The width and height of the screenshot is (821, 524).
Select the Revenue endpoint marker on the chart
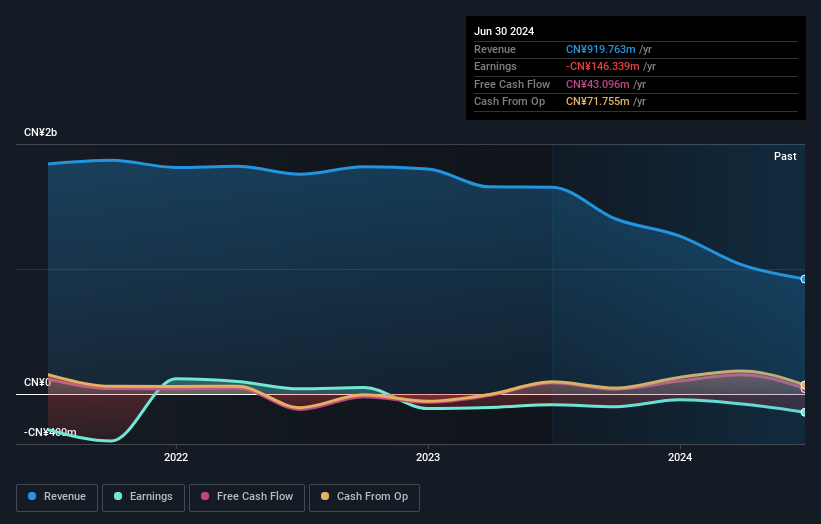click(x=804, y=279)
